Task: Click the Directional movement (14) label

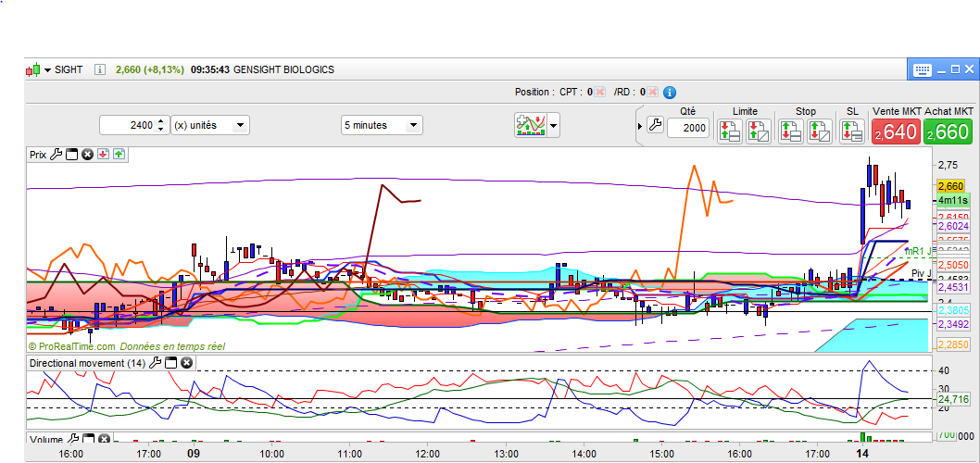Action: (x=87, y=363)
